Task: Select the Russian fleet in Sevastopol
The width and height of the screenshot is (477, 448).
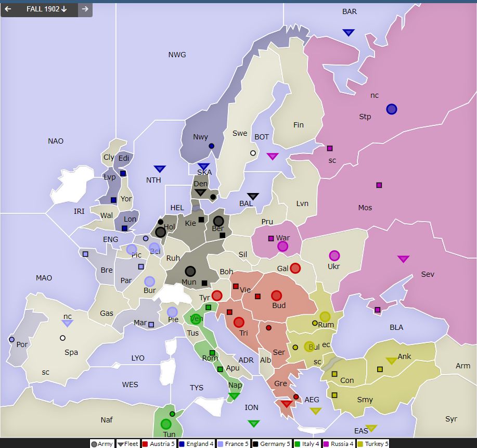Action: (x=403, y=259)
